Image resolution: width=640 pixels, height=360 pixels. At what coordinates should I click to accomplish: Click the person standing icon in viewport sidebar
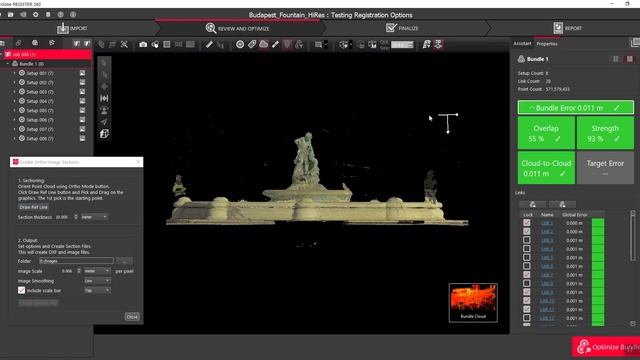[104, 110]
